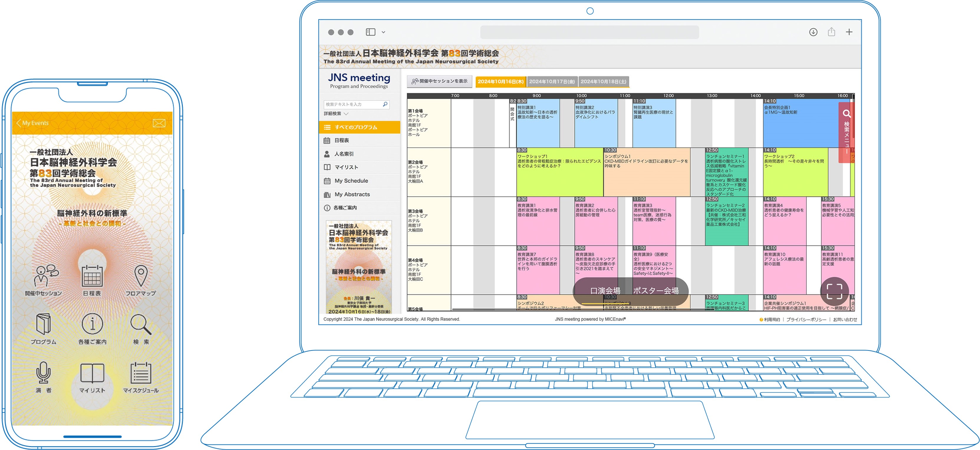Switch to ポスター会場 venue toggle
Screen dimensions: 980x450
pyautogui.click(x=656, y=291)
